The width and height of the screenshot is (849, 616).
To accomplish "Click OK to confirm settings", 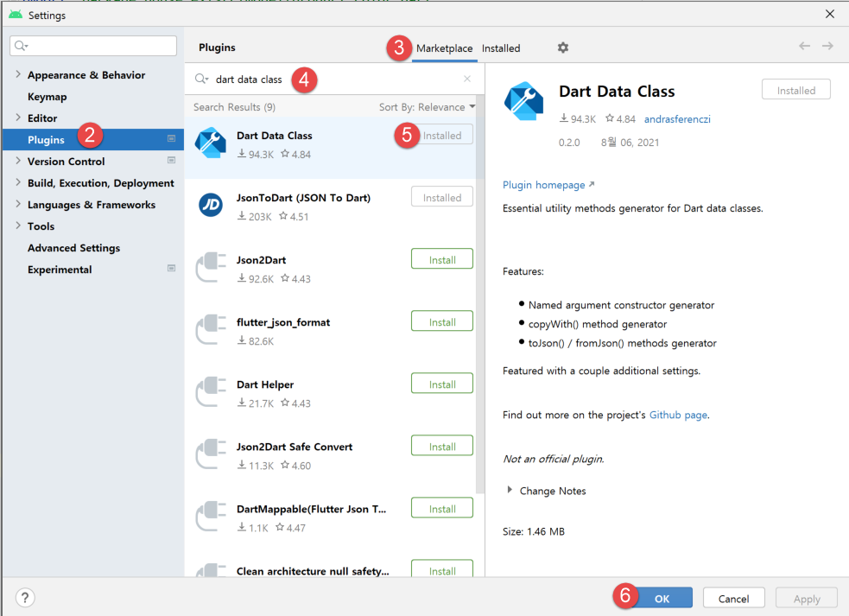I will pos(662,598).
